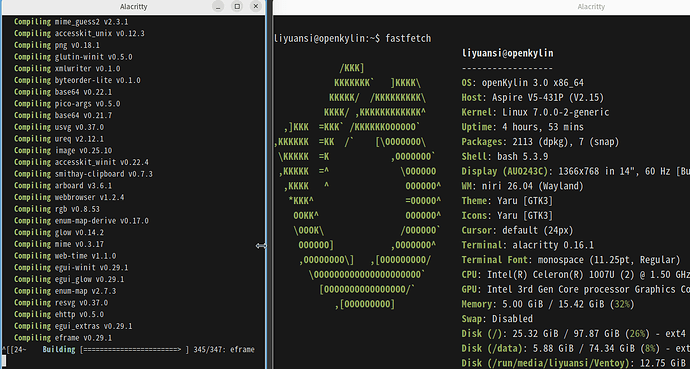Click the 'Compiling ehttp v0.5.0' line
Image resolution: width=690 pixels, height=369 pixels.
(59, 314)
